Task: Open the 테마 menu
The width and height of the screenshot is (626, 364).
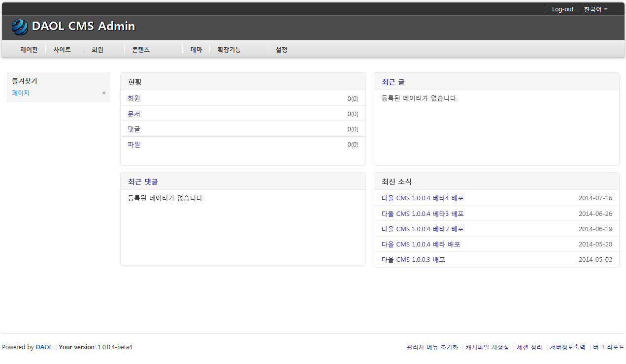Action: click(195, 49)
